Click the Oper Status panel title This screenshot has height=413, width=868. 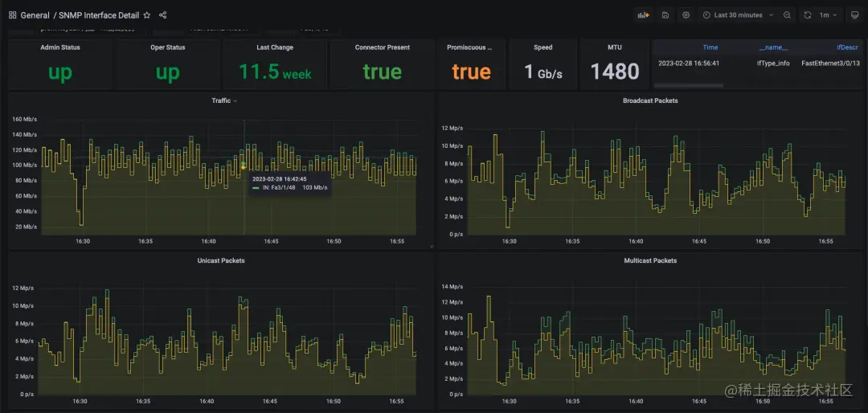[166, 47]
